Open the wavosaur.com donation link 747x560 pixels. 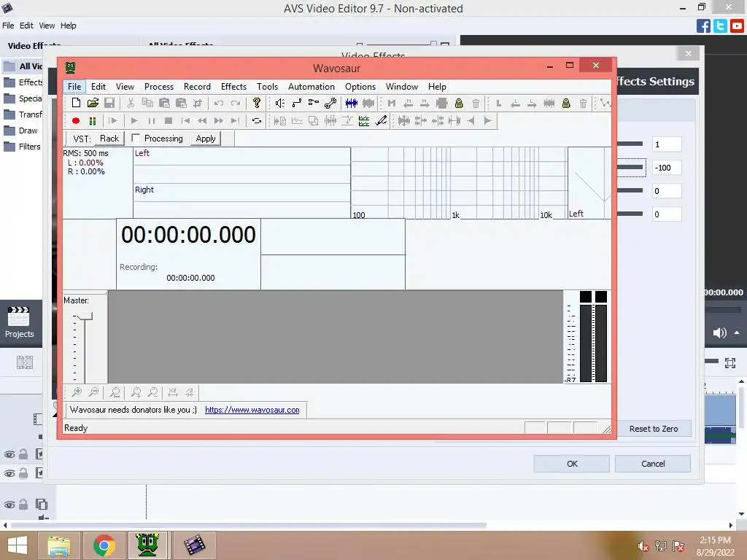(x=252, y=410)
